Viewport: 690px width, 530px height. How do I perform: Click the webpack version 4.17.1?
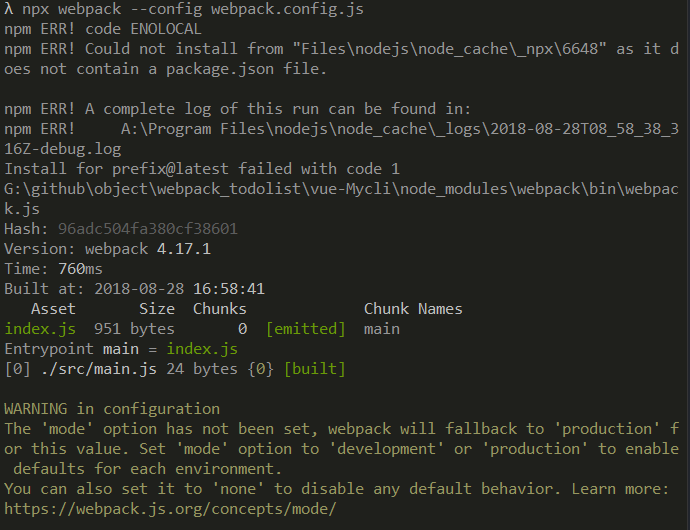click(x=184, y=249)
